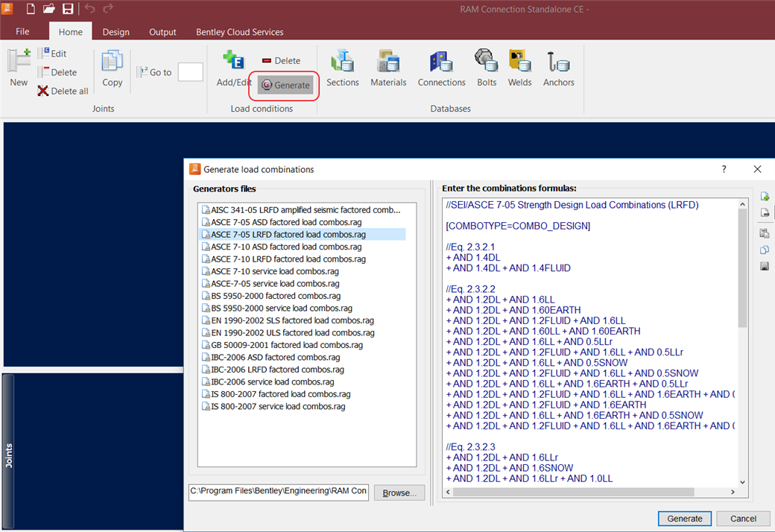Click Browse to choose generators folder
775x532 pixels.
coord(399,493)
